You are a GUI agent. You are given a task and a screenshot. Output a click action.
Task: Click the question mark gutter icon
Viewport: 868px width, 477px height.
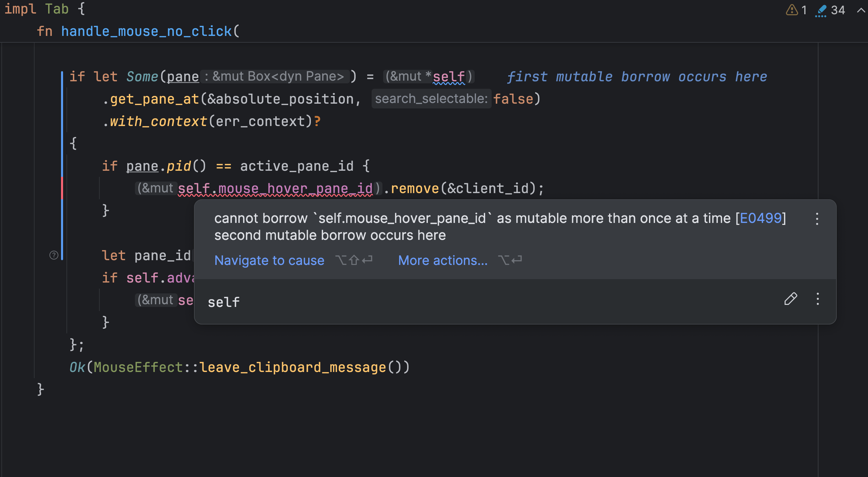[54, 255]
